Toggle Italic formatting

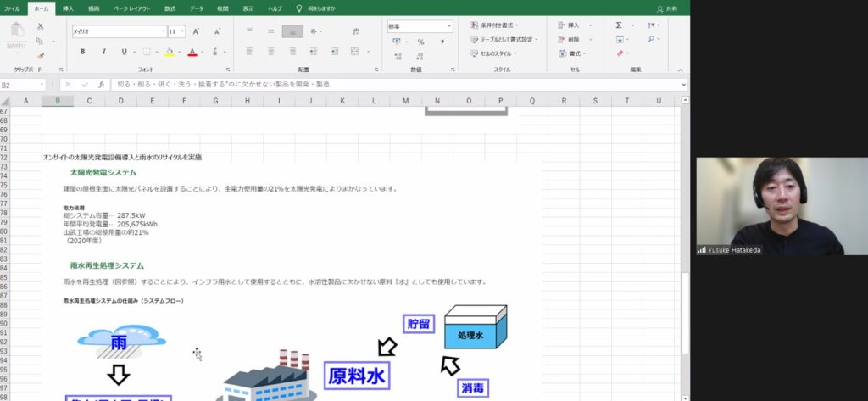(103, 52)
